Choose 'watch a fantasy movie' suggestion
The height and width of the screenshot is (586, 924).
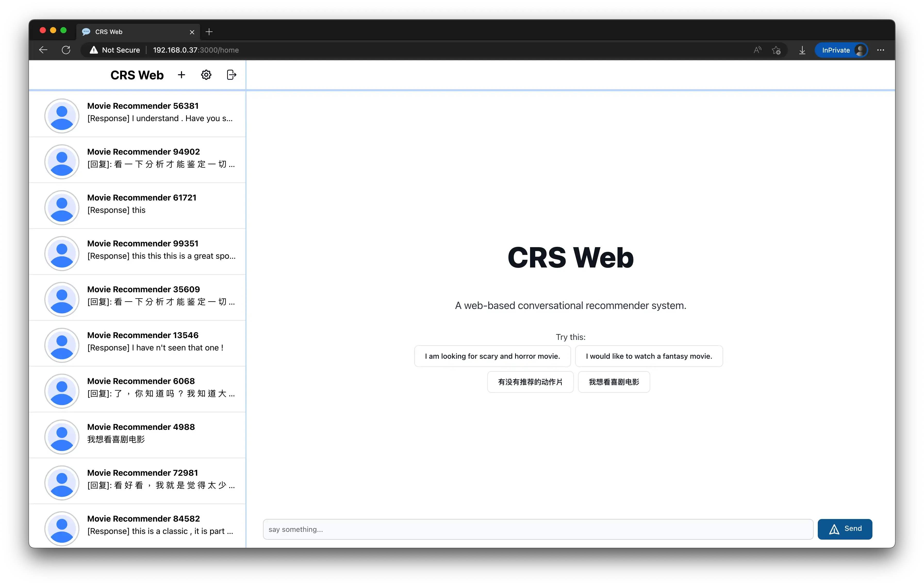click(649, 356)
